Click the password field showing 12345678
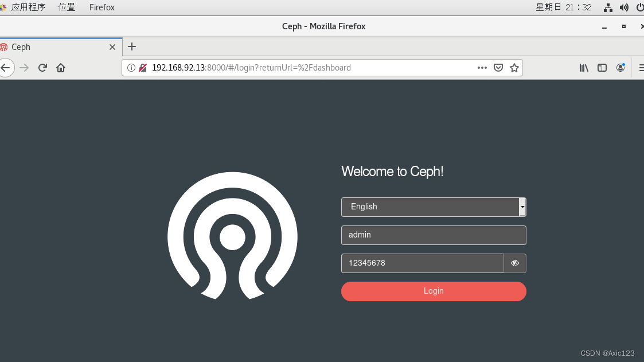This screenshot has width=644, height=362. click(x=423, y=263)
